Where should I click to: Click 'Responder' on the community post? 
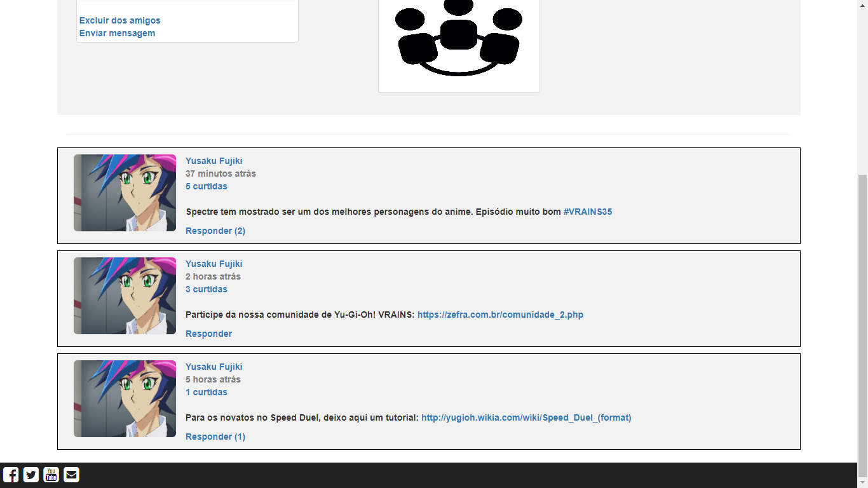[x=208, y=333]
